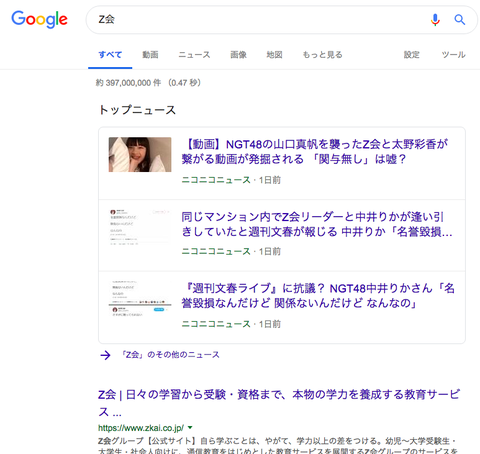Open the 週刊文春ライブ protest news headline
This screenshot has height=454, width=480.
click(x=318, y=296)
